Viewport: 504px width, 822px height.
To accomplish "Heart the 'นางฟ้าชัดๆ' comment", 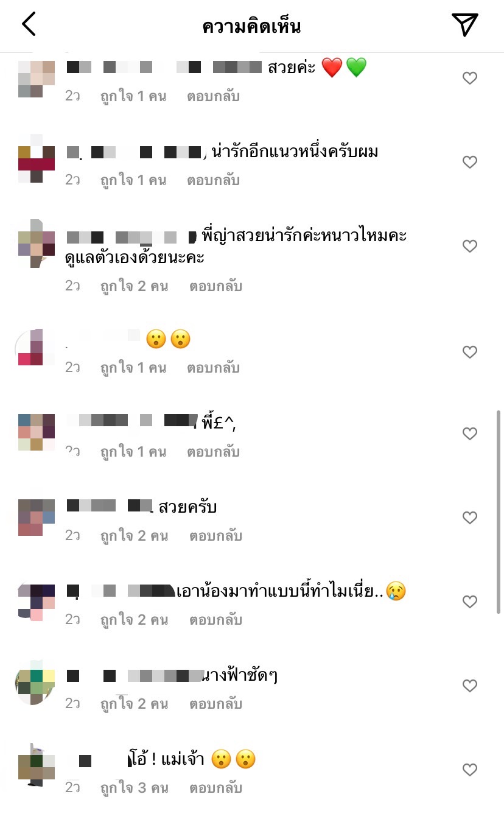I will click(469, 686).
